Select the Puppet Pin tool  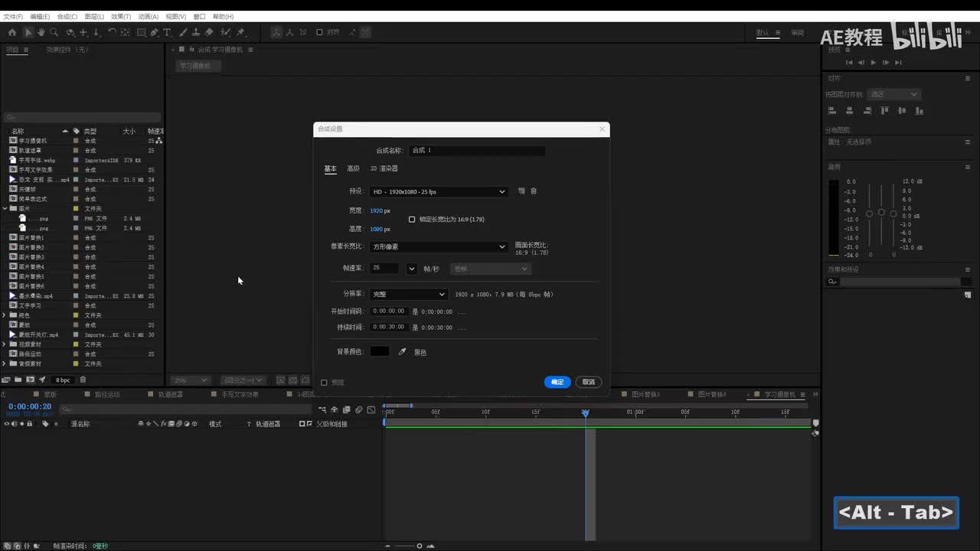(241, 32)
